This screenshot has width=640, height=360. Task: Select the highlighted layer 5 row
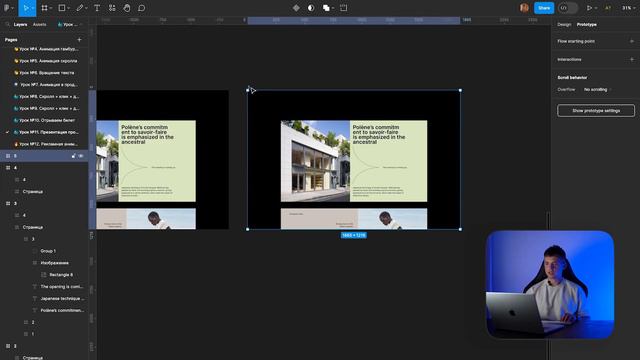(44, 156)
